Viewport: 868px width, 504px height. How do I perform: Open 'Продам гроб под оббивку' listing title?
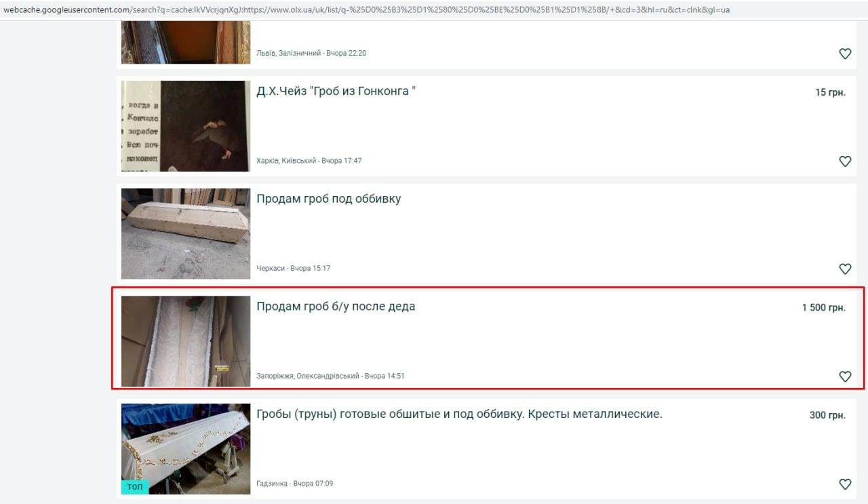329,199
